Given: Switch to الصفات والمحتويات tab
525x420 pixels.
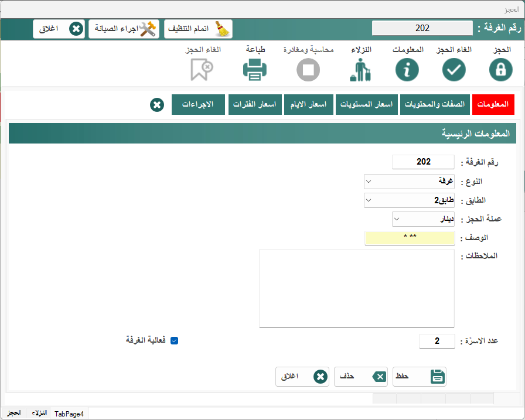Looking at the screenshot, I should (x=435, y=104).
